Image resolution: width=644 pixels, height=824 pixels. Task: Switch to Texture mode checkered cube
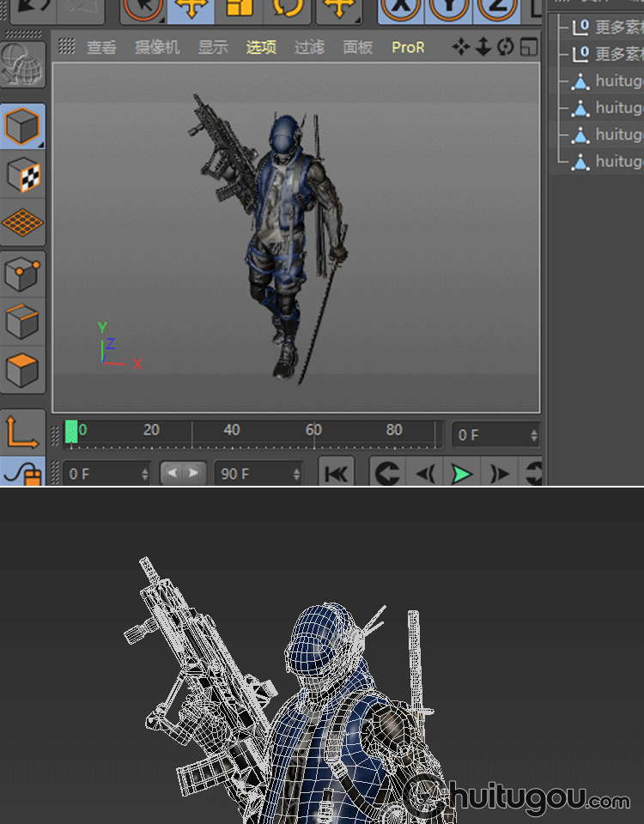(x=22, y=176)
